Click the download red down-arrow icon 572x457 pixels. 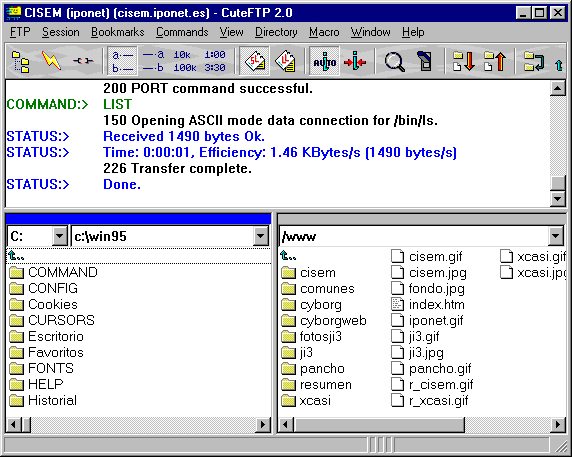click(x=463, y=61)
